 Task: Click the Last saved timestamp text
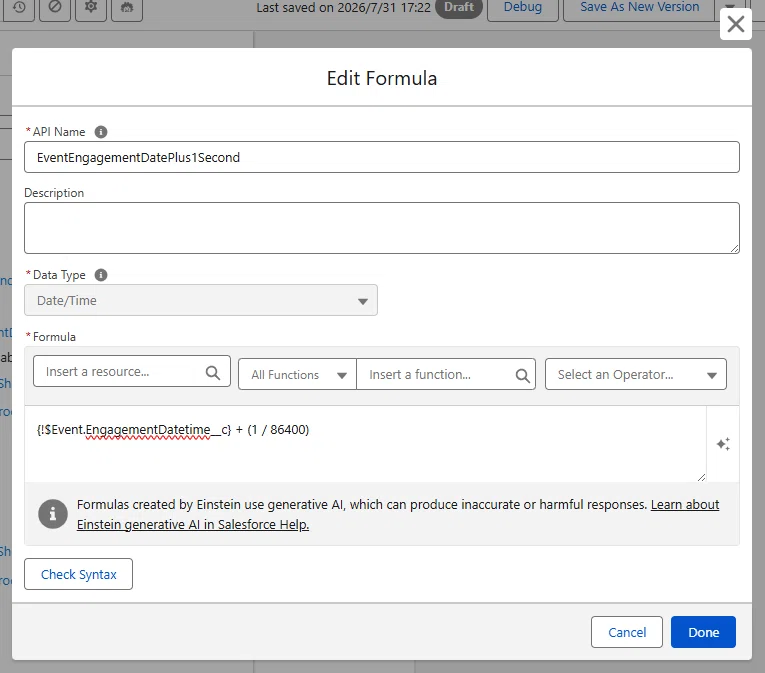343,7
